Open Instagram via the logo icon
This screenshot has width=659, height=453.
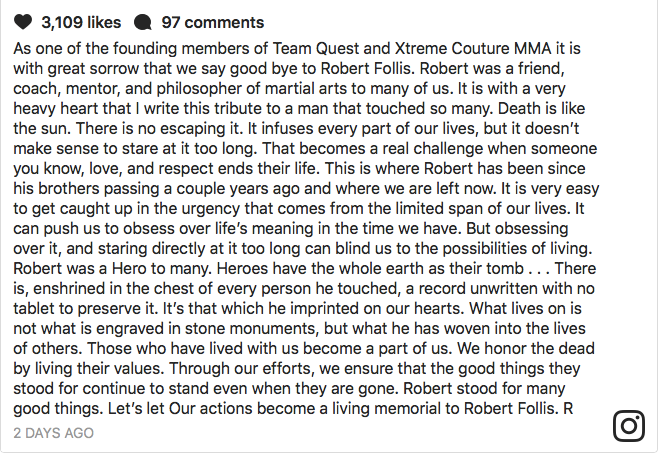tap(629, 427)
